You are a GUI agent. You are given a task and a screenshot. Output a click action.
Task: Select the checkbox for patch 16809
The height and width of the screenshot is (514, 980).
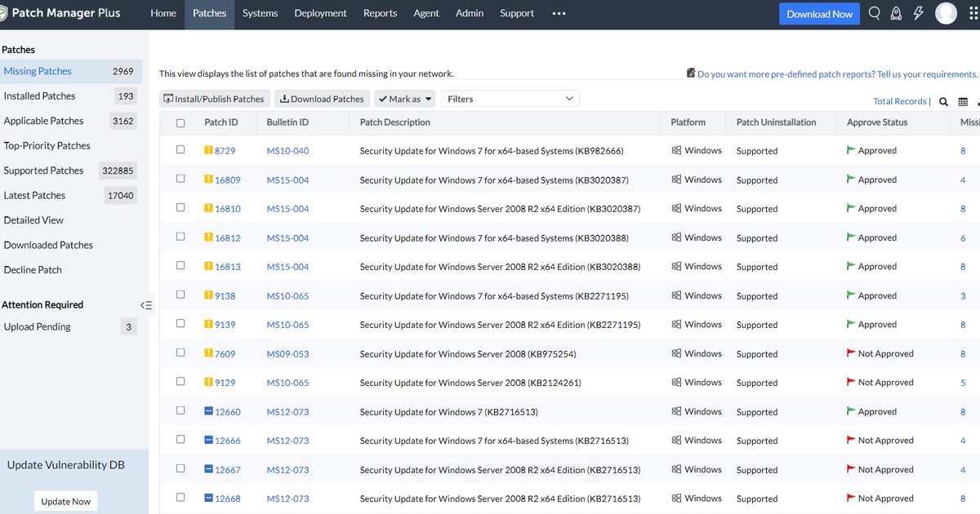coord(180,179)
